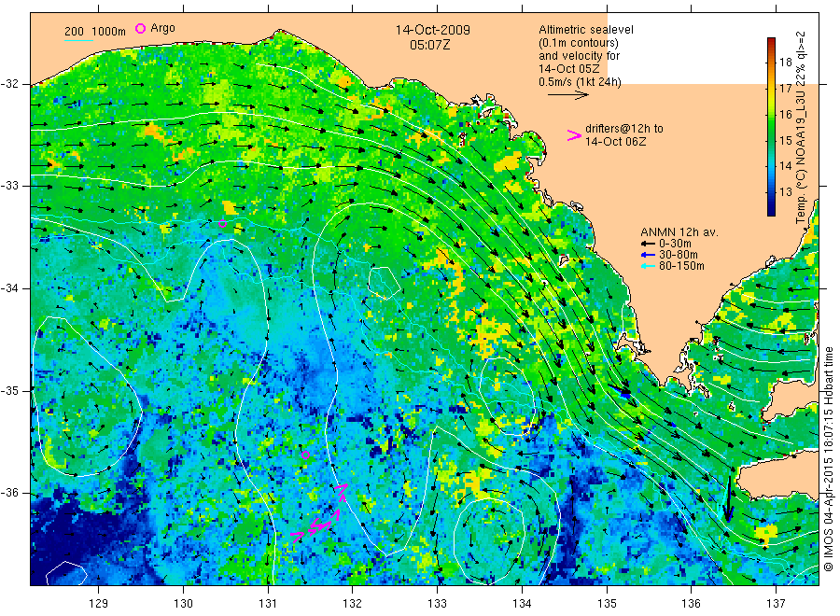Click the 0.5m/s (1kt 24h) scale text
Viewport: 840px width, 616px height.
581,82
